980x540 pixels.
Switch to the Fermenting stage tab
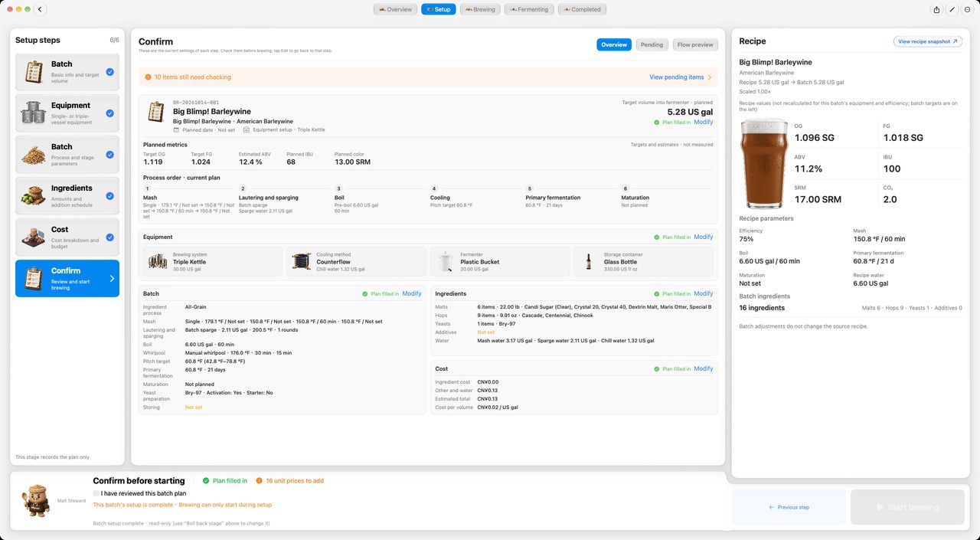(x=529, y=9)
